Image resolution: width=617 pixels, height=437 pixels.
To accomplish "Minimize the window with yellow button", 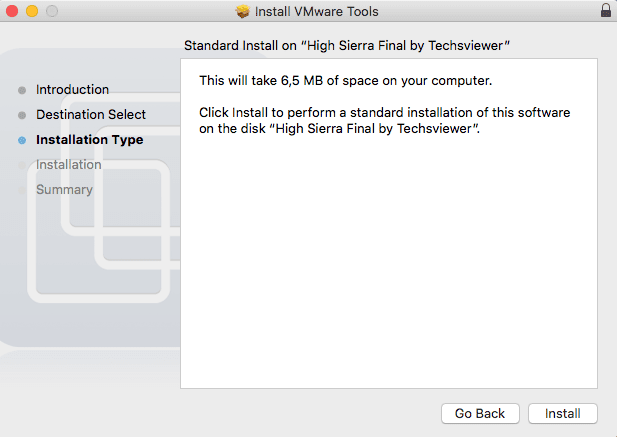I will [32, 11].
